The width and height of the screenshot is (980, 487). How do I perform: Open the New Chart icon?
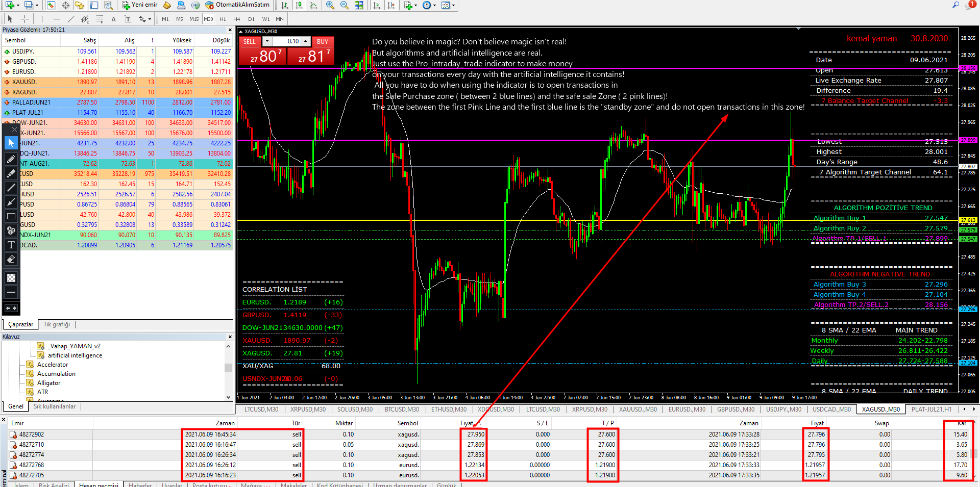click(x=10, y=5)
